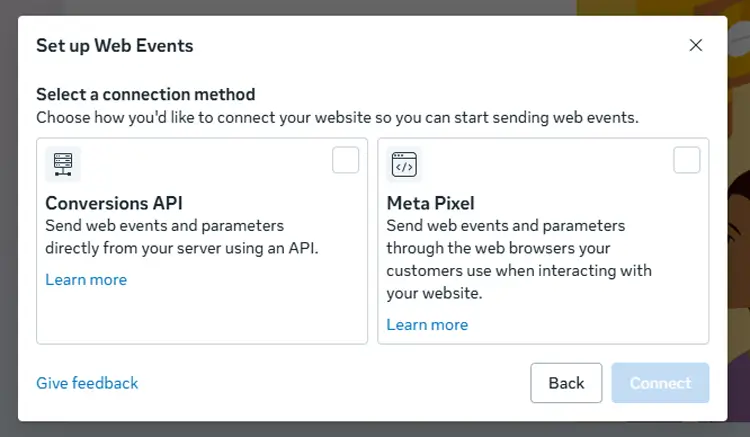Open Learn more under Conversions API
Viewport: 750px width, 437px height.
[86, 280]
